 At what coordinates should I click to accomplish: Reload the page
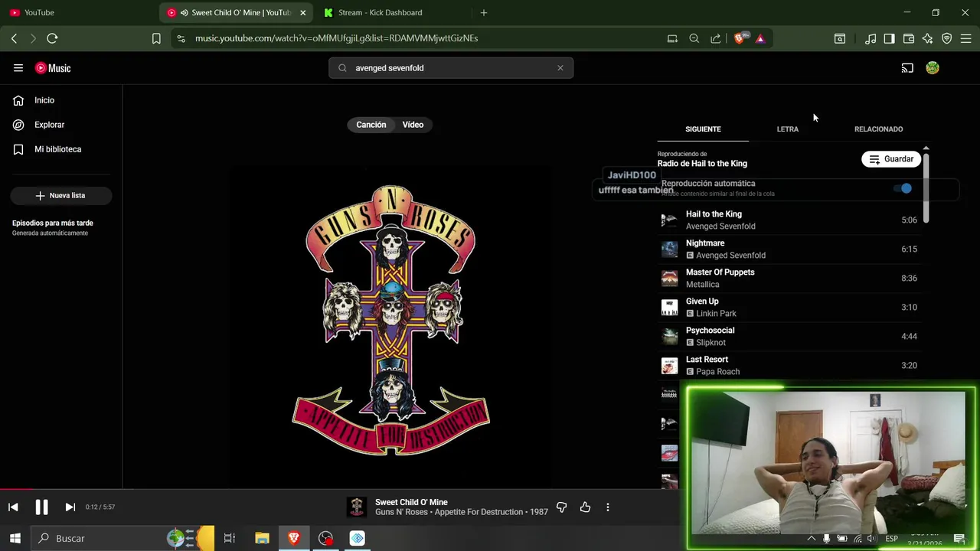pyautogui.click(x=52, y=38)
